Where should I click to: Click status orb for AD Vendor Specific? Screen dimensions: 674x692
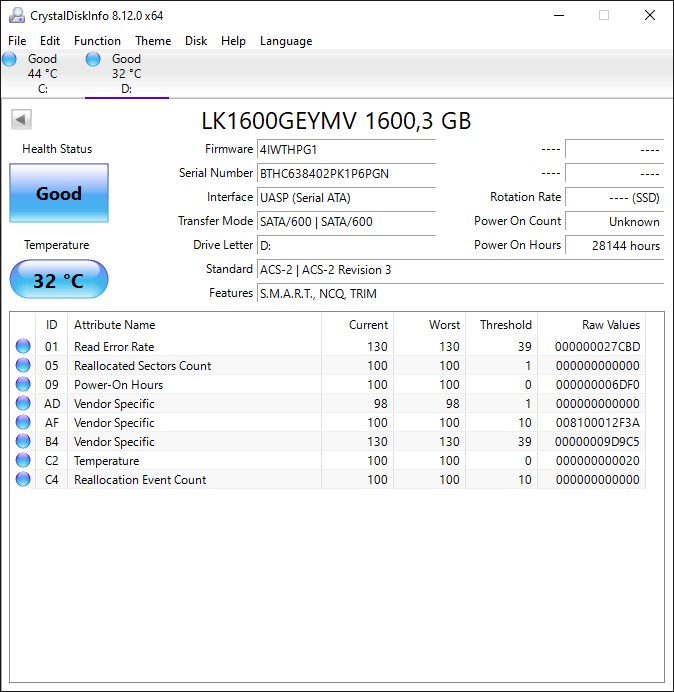pos(23,403)
